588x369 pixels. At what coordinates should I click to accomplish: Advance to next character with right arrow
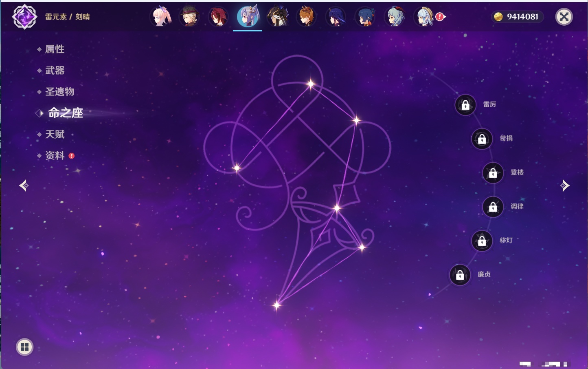(565, 186)
